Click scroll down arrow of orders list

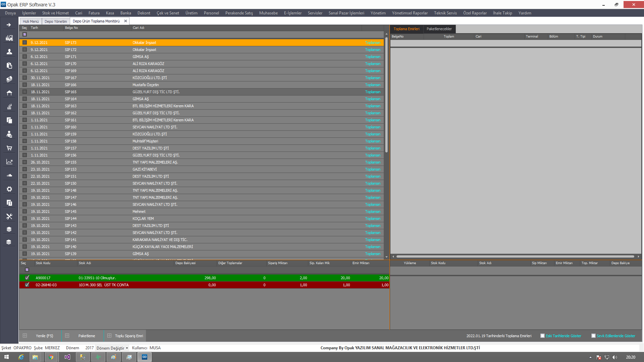[386, 257]
